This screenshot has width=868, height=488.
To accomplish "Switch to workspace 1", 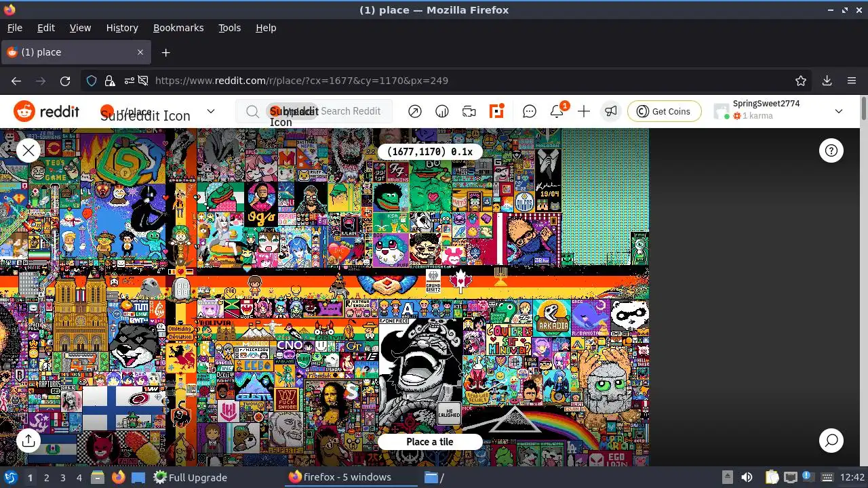I will pyautogui.click(x=30, y=477).
